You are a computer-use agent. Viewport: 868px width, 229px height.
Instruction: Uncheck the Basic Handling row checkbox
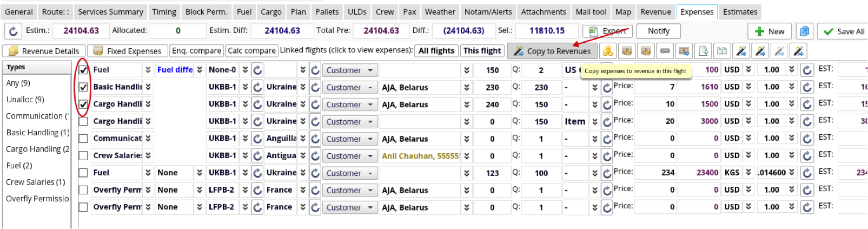point(83,87)
